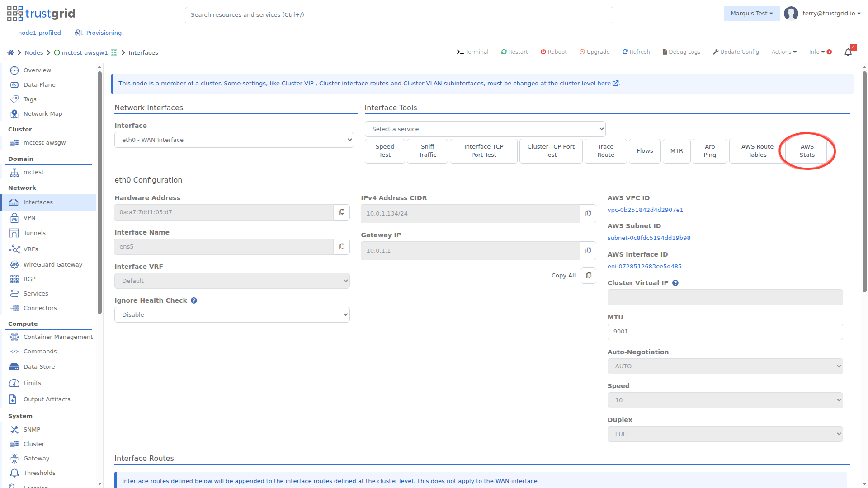Click the MTU input field

[x=725, y=332]
